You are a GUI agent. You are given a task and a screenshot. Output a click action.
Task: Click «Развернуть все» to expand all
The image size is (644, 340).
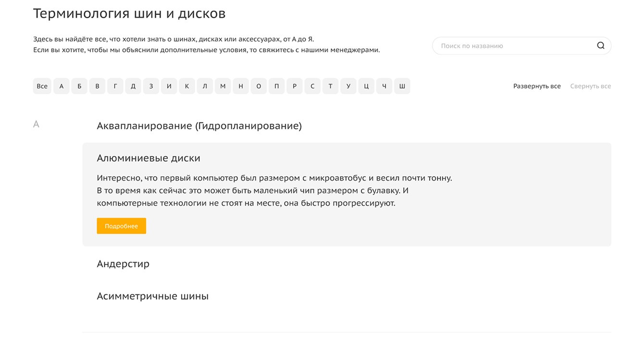(x=537, y=86)
